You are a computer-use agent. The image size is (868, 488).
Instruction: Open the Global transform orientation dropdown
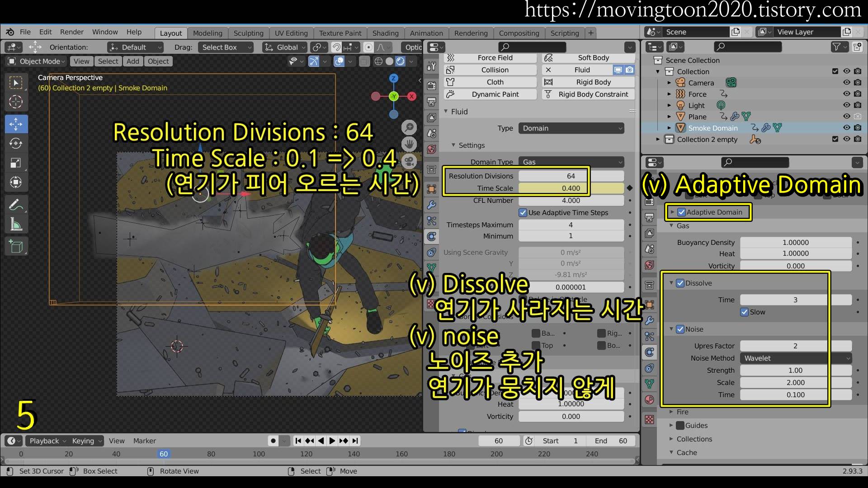pos(285,47)
